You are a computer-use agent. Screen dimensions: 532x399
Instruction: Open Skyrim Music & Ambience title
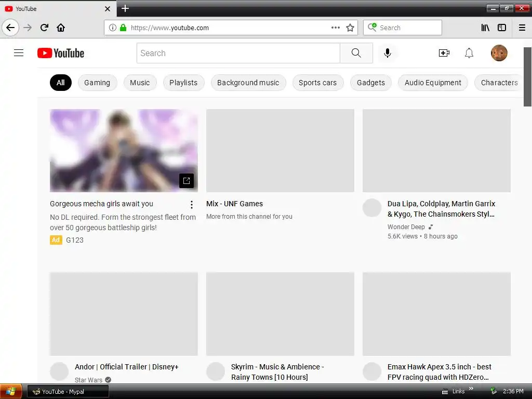(x=277, y=372)
